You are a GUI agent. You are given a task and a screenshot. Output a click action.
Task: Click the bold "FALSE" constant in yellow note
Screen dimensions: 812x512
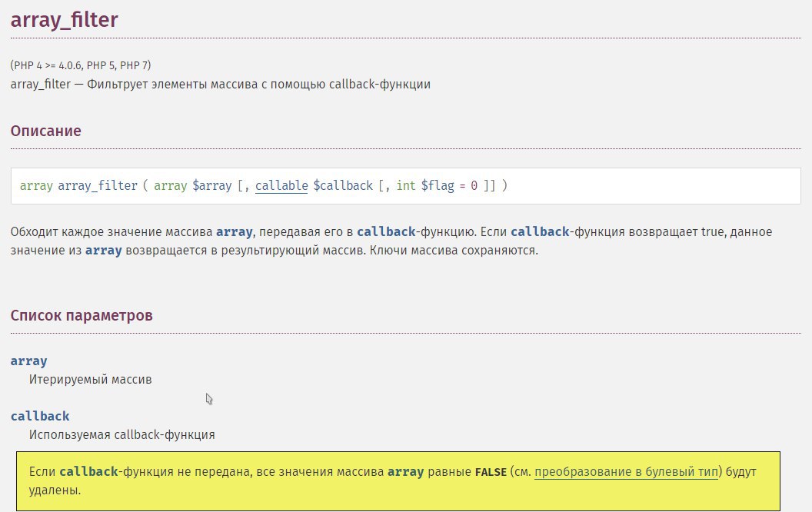pyautogui.click(x=491, y=472)
